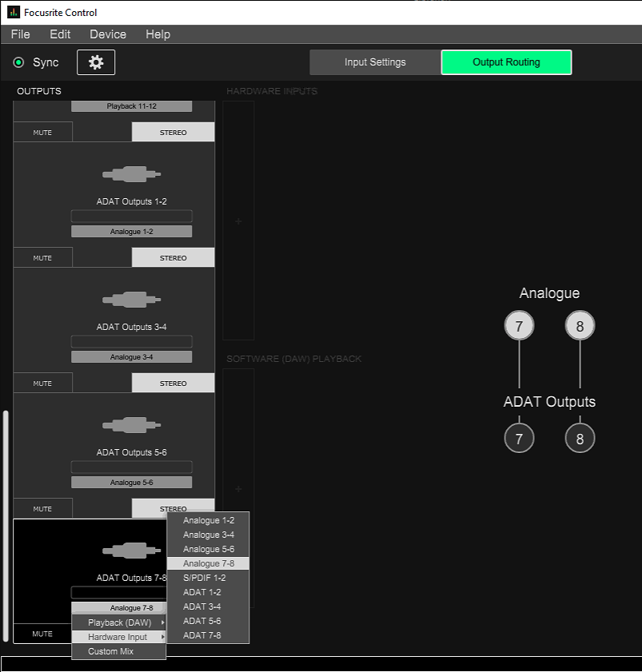Expand the Playback (DAW) submenu

[x=119, y=622]
